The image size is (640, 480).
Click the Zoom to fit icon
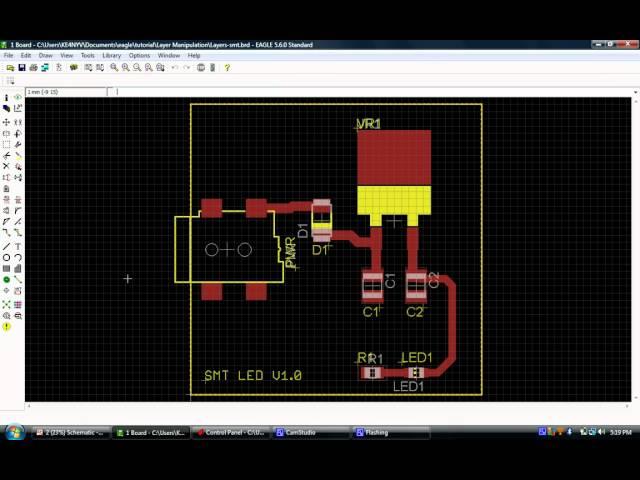tap(114, 68)
